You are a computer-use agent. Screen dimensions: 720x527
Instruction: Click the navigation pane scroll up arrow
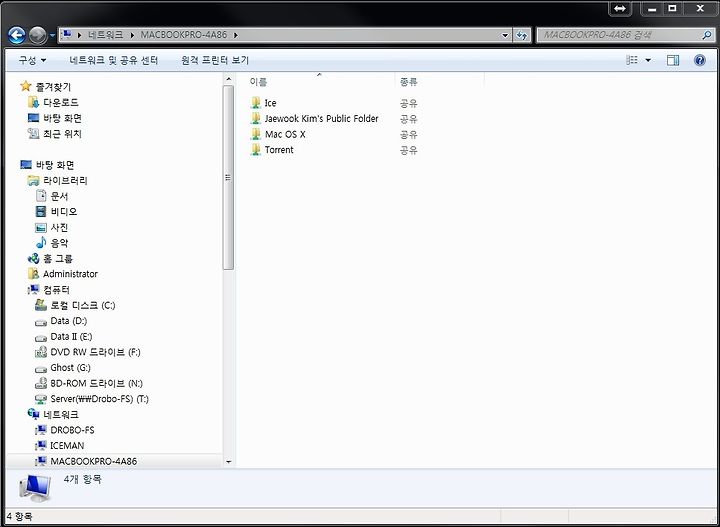[x=229, y=79]
